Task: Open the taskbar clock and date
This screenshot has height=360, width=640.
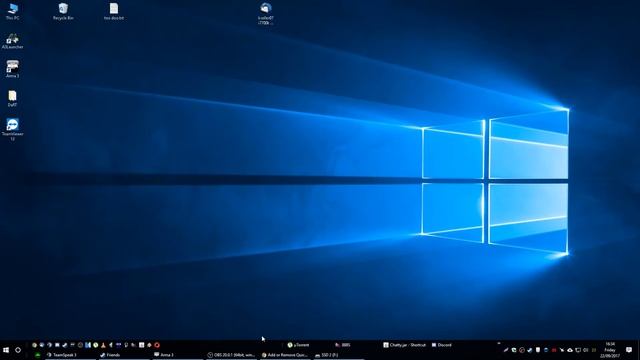Action: tap(610, 350)
